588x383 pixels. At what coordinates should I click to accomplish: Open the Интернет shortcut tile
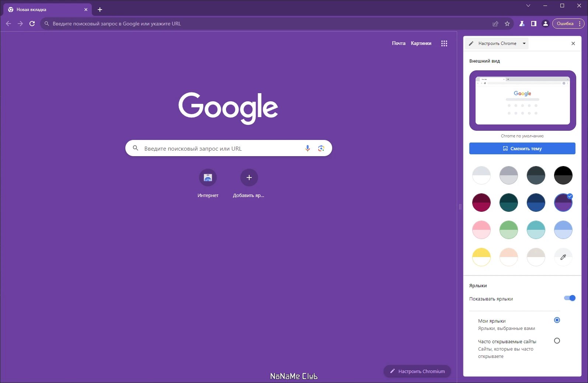tap(208, 184)
